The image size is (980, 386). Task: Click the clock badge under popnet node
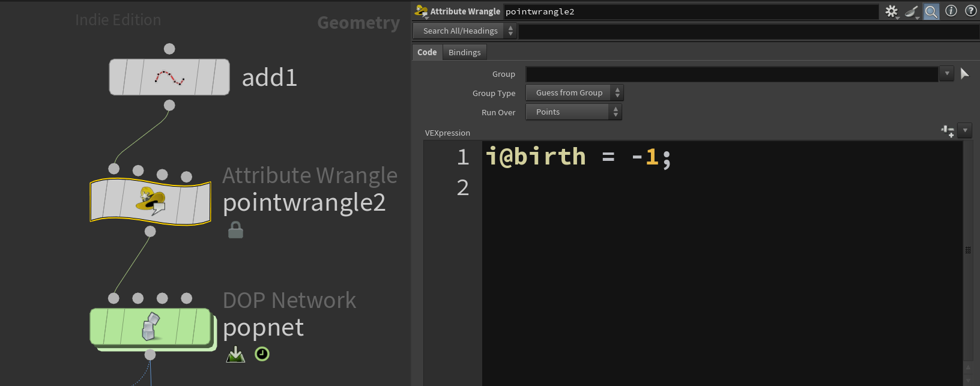point(262,354)
